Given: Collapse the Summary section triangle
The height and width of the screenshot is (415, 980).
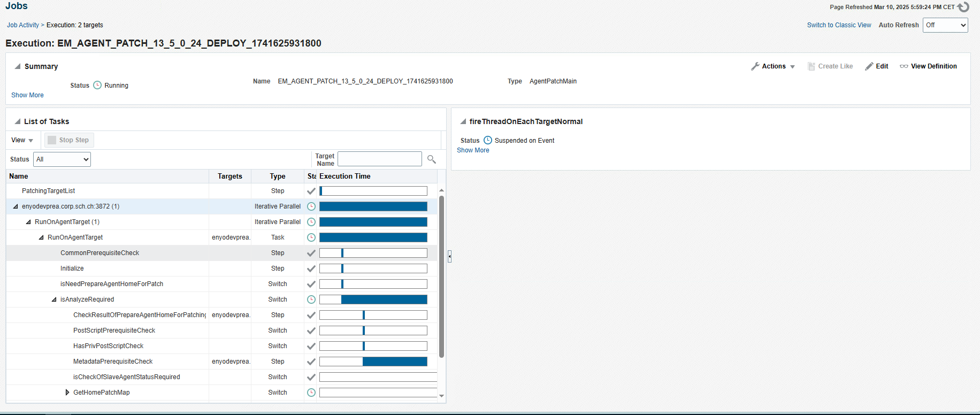Looking at the screenshot, I should coord(18,66).
